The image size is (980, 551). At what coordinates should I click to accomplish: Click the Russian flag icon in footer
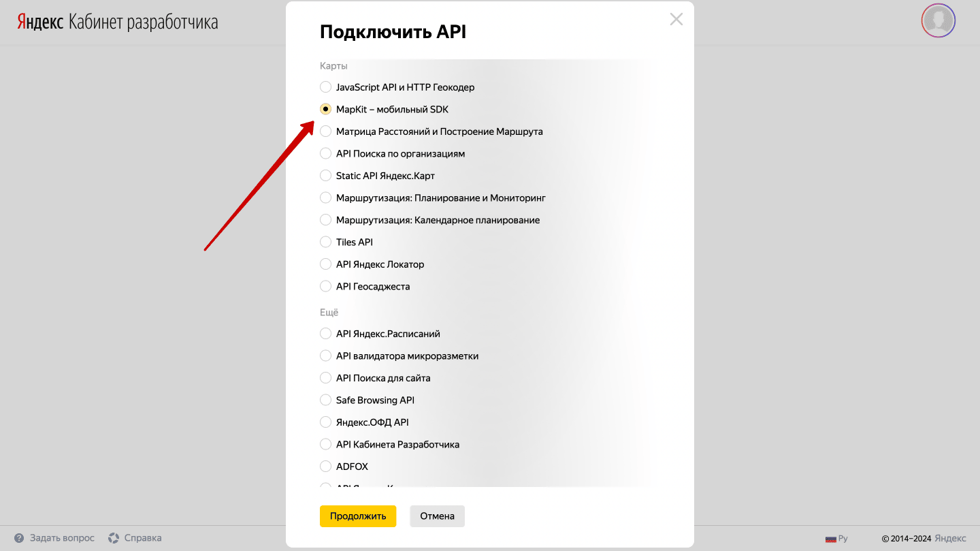tap(830, 539)
